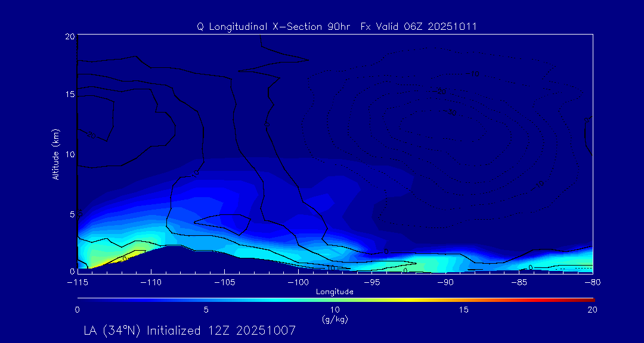Click the color bar tick label 20

[x=592, y=310]
